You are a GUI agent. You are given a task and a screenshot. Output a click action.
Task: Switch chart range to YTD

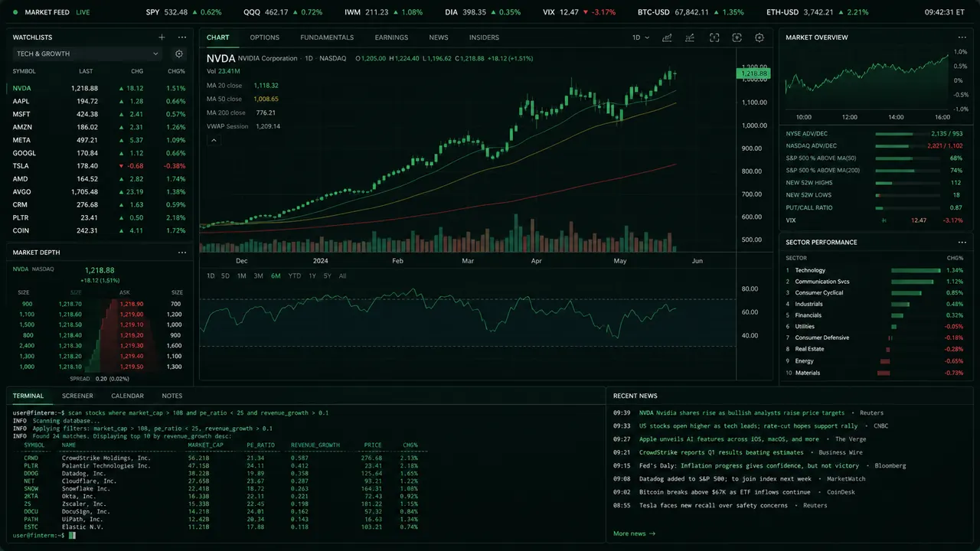295,275
